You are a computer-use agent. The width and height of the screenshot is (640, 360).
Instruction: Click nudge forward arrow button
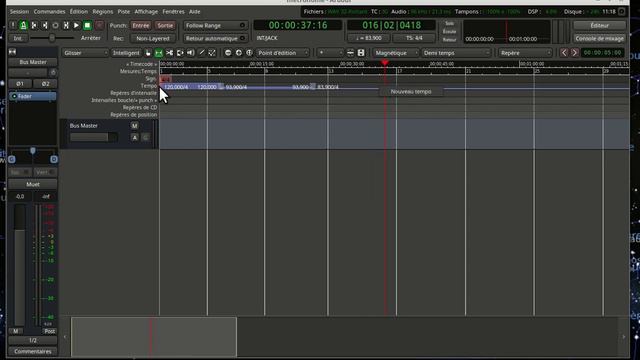click(x=574, y=53)
